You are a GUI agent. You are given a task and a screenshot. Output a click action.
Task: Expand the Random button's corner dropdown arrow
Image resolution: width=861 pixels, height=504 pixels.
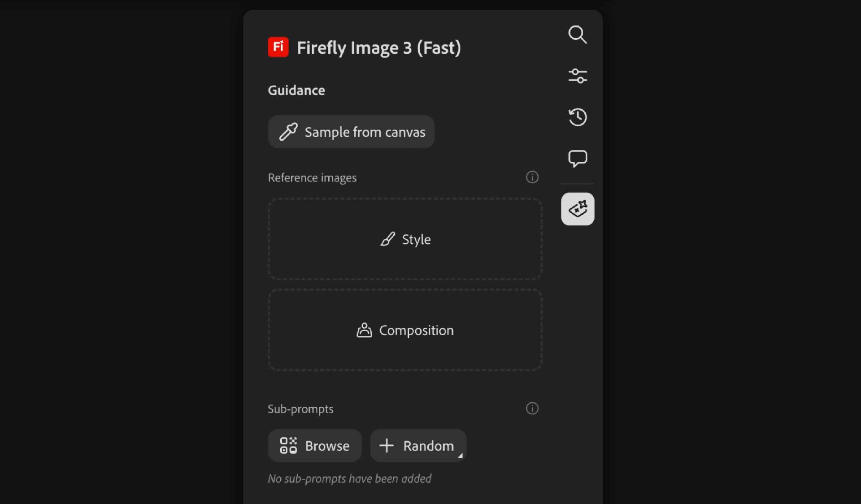click(460, 456)
